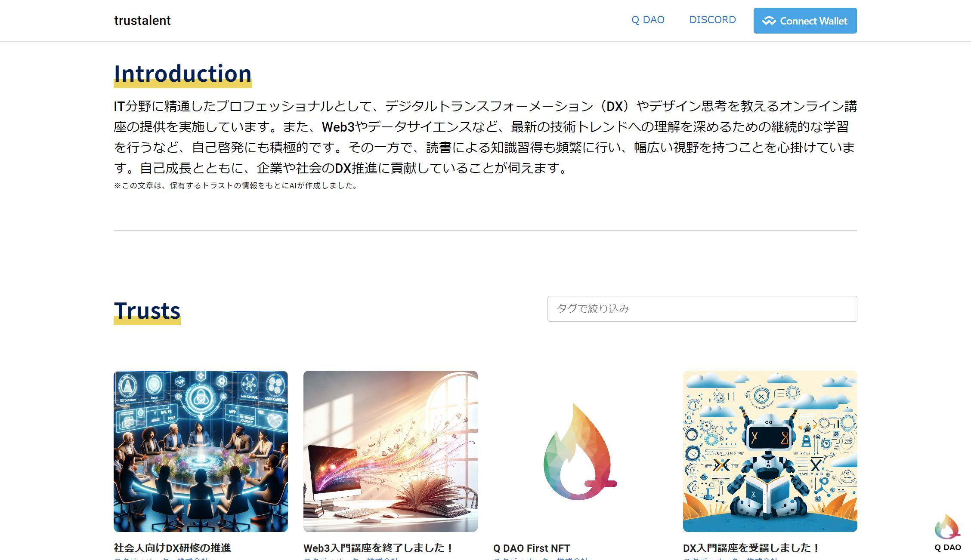971x560 pixels.
Task: Click the Introduction section heading
Action: click(183, 74)
